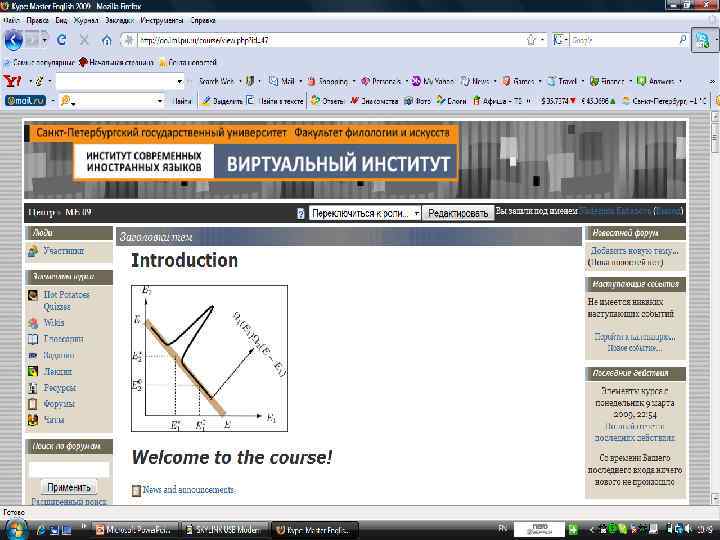The width and height of the screenshot is (720, 540).
Task: Click Добавить новую тему link
Action: pyautogui.click(x=635, y=251)
